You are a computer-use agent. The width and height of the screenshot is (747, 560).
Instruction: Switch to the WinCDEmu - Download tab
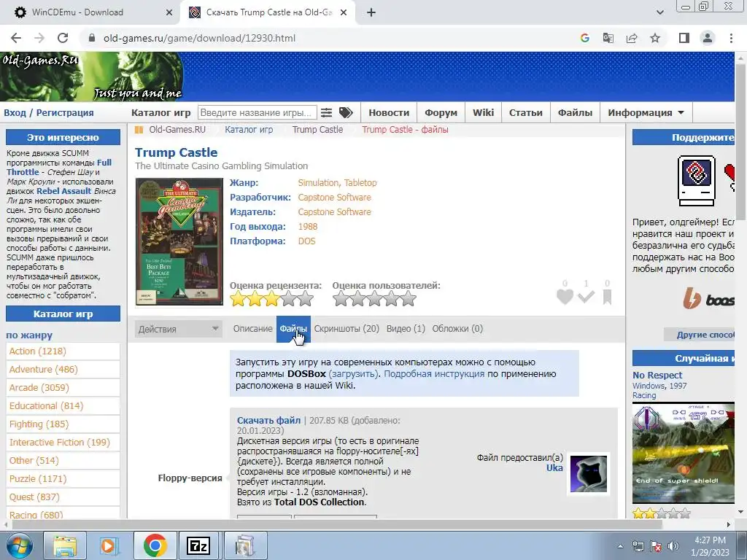click(90, 12)
